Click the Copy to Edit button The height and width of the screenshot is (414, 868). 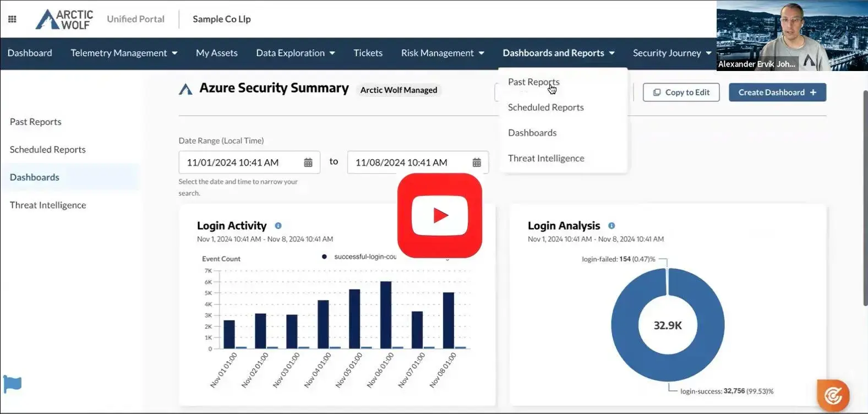681,92
